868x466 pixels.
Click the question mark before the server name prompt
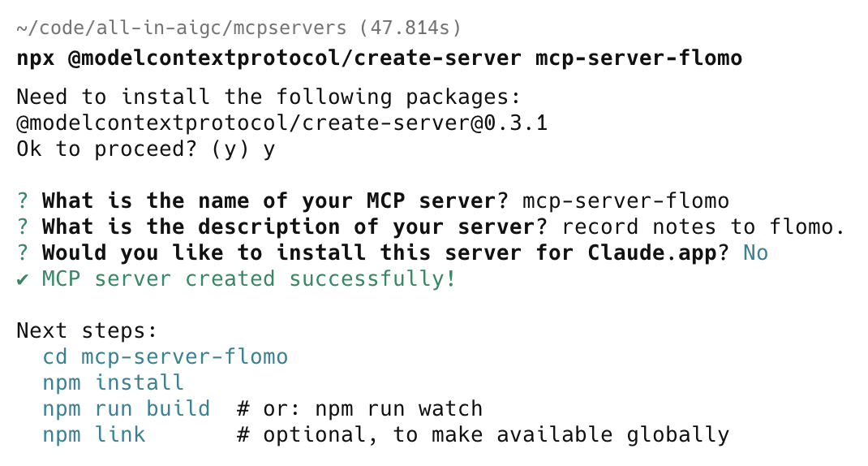24,201
